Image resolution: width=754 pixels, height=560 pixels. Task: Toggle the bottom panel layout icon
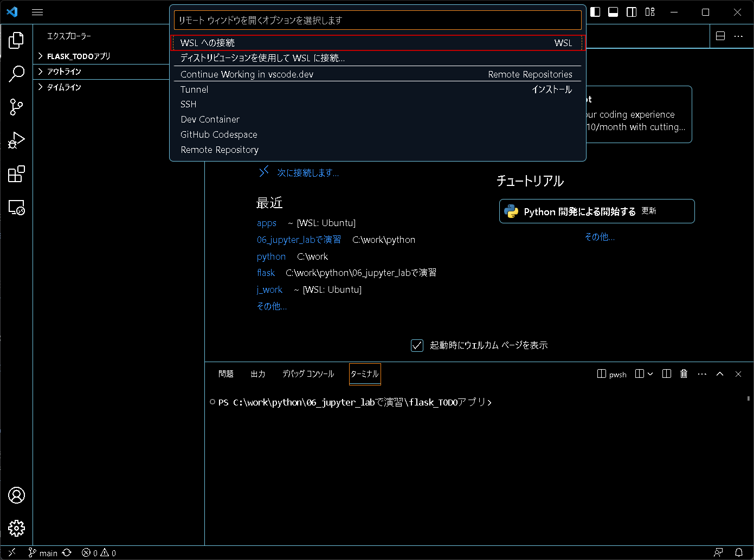click(x=613, y=12)
